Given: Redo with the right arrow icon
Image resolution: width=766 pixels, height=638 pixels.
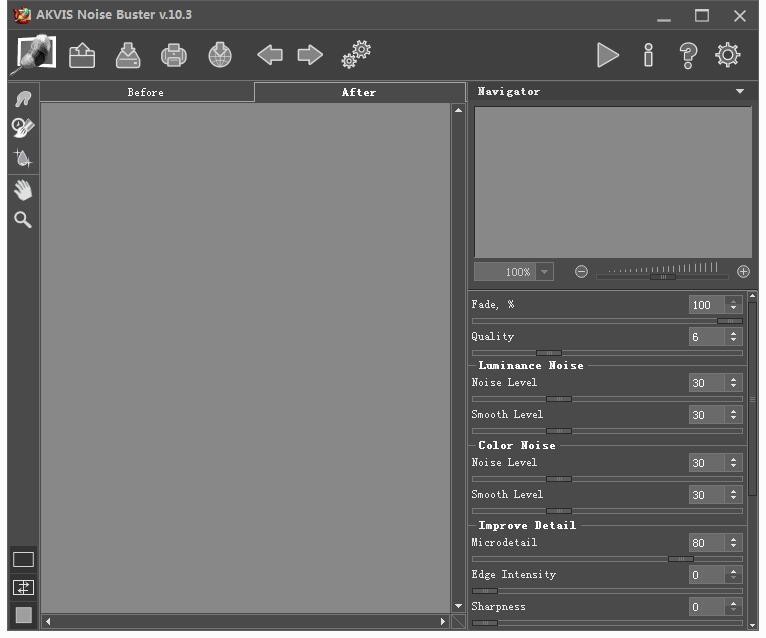Looking at the screenshot, I should point(310,55).
